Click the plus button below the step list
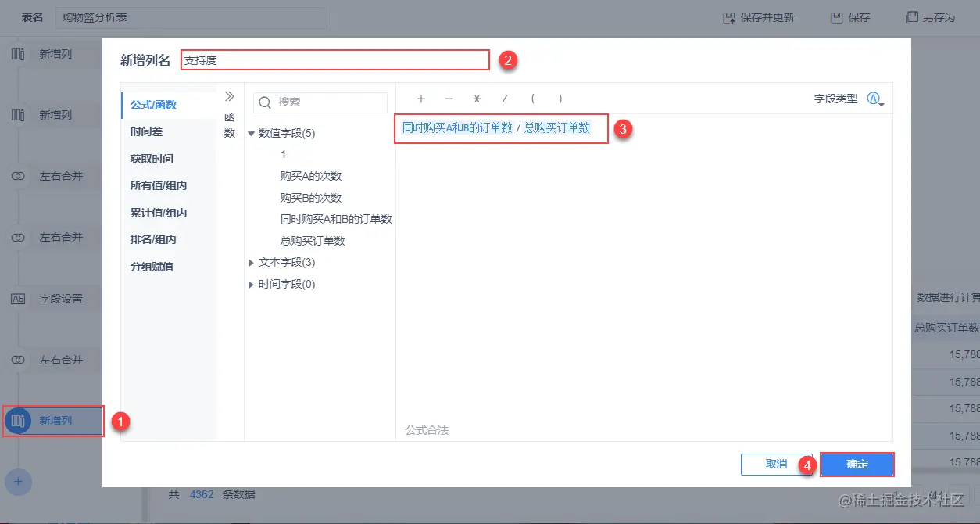The image size is (980, 524). [18, 483]
